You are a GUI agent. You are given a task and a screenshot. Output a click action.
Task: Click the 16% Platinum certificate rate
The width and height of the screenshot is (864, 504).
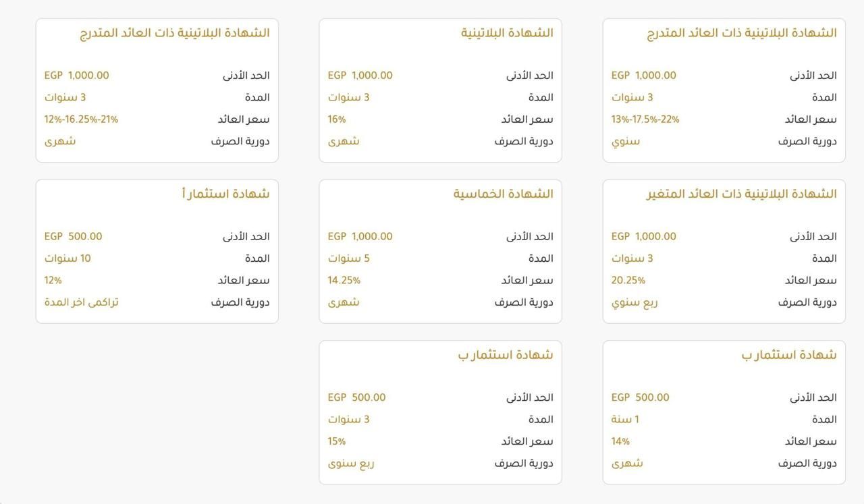click(337, 119)
